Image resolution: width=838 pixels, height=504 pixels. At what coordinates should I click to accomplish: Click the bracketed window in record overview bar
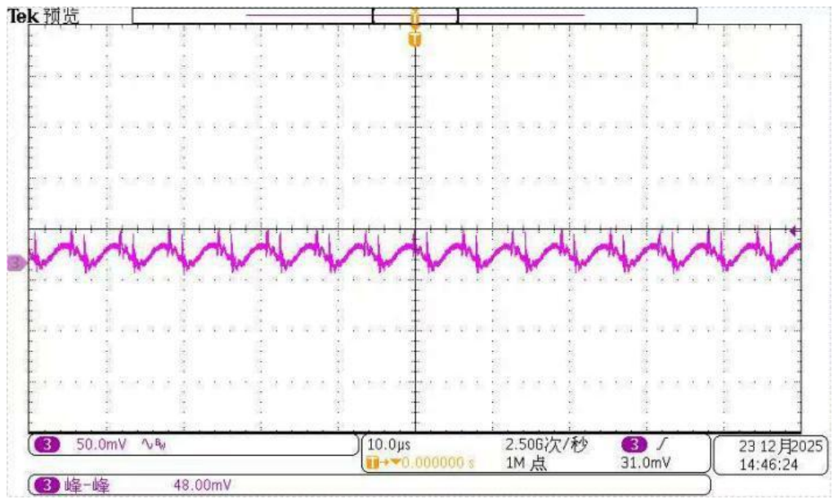click(415, 16)
